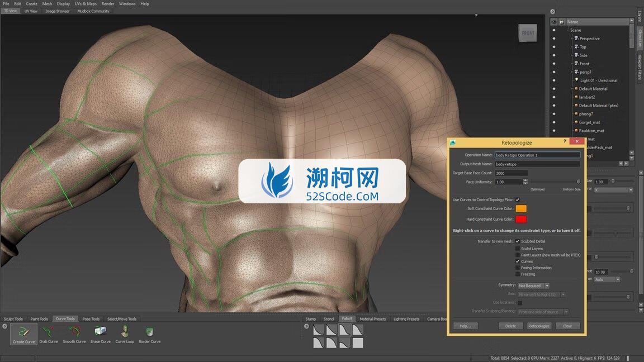Enable Sculpt Layers transfer checkbox
644x362 pixels.
[x=518, y=248]
